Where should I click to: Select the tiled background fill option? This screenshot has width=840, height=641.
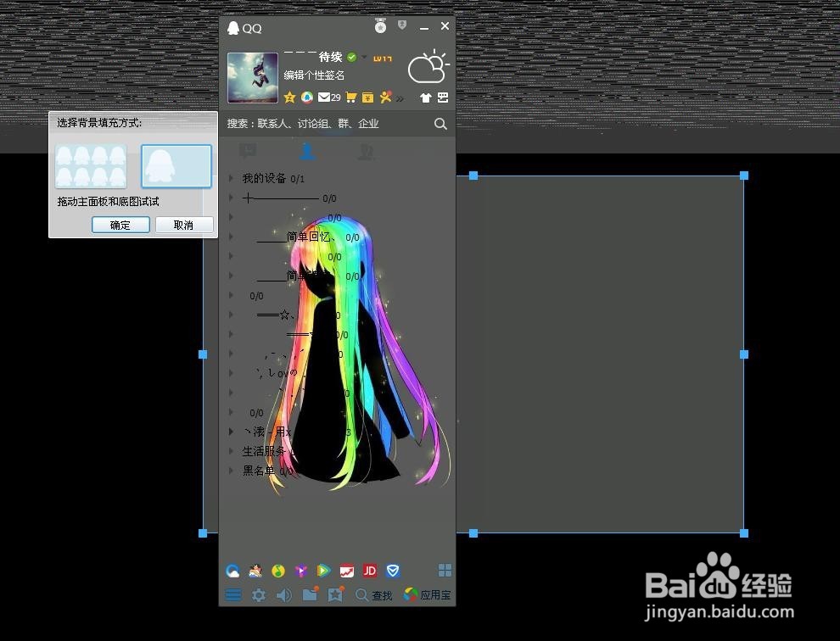(91, 166)
